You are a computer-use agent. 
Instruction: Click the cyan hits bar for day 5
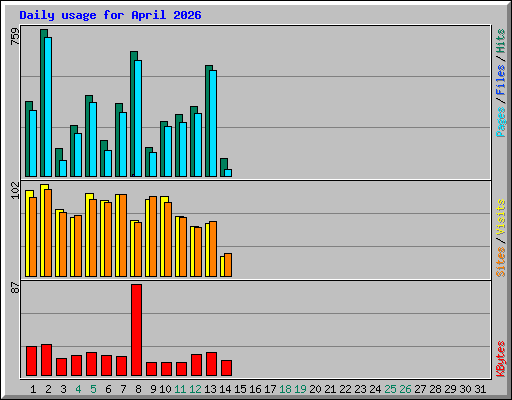[93, 139]
